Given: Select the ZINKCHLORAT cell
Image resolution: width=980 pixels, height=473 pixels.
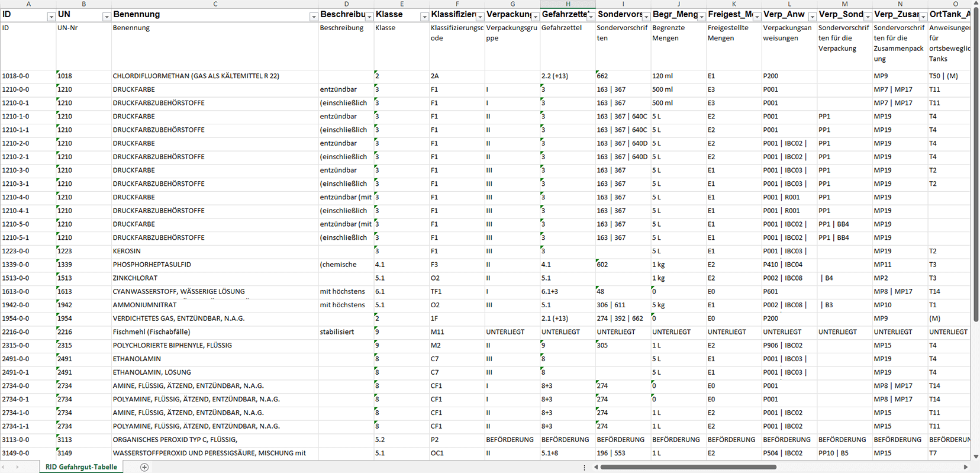Looking at the screenshot, I should click(x=215, y=278).
